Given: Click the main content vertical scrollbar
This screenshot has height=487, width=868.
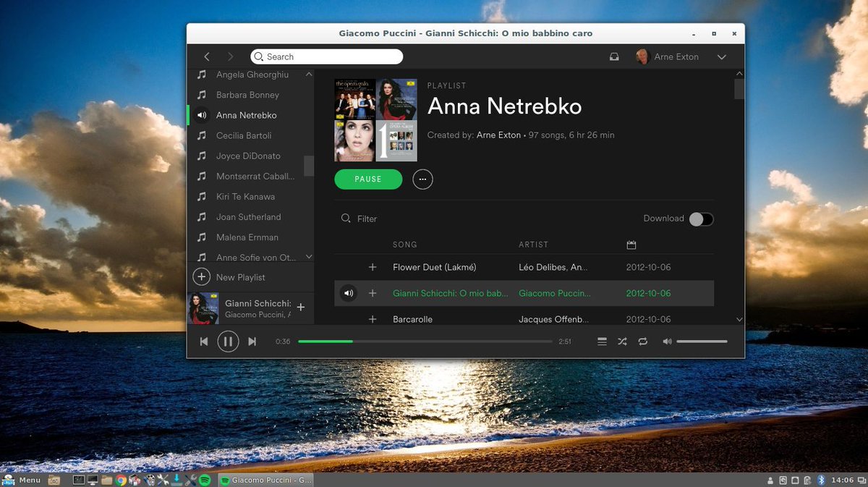Looking at the screenshot, I should coord(739,88).
